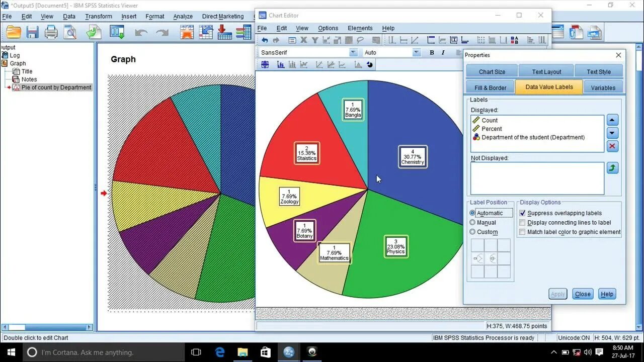Open the Auto font size dropdown

coord(417,52)
